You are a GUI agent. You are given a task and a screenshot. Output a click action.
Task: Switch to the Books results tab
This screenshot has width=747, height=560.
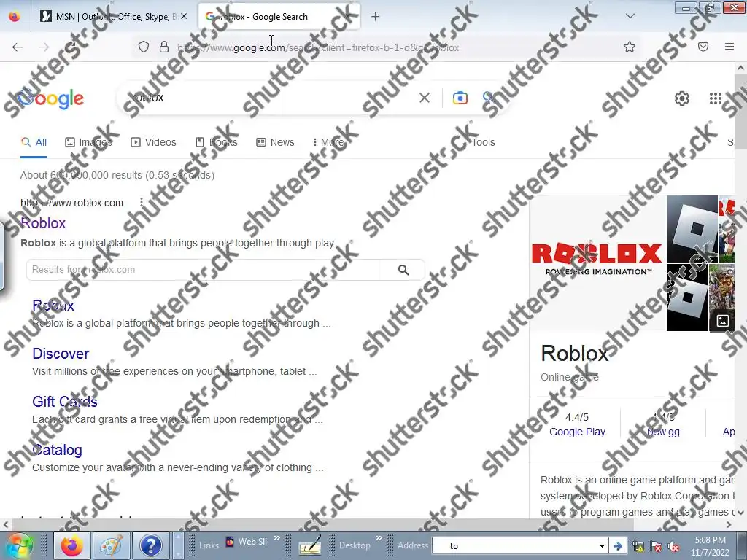coord(217,142)
